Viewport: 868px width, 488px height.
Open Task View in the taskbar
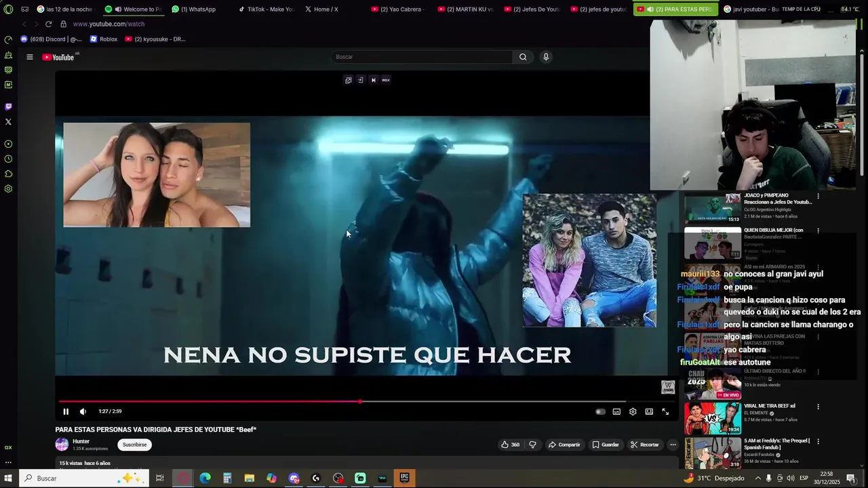[x=160, y=479]
